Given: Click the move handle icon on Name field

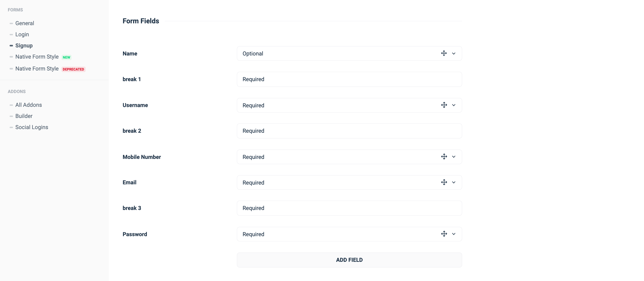Looking at the screenshot, I should point(444,53).
